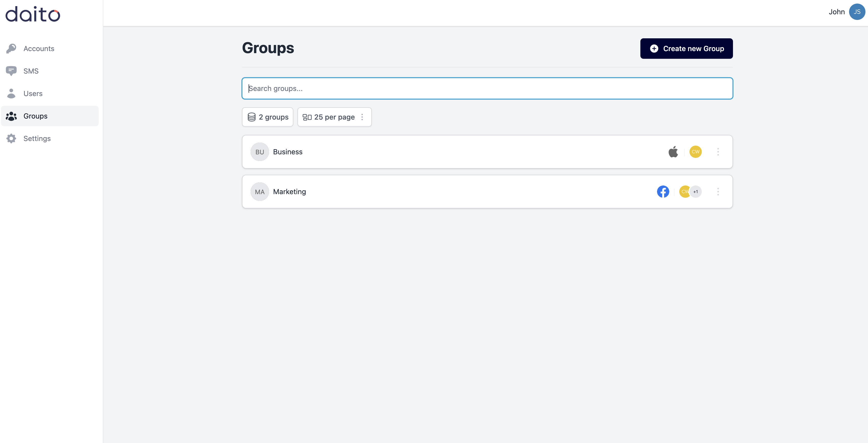The image size is (868, 443).
Task: Open the per page three-dot menu
Action: [362, 117]
